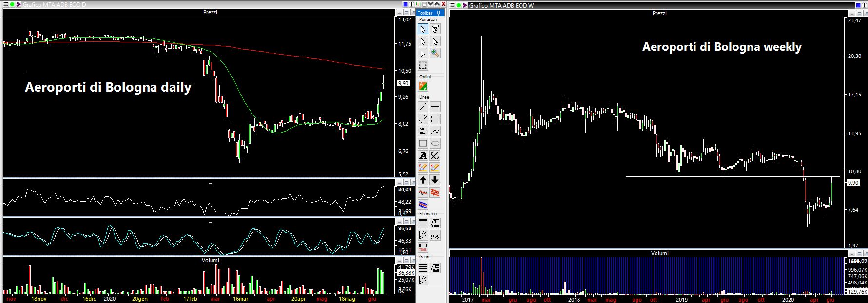Choose the rectangle drawing tool
This screenshot has width=868, height=303.
point(423,143)
